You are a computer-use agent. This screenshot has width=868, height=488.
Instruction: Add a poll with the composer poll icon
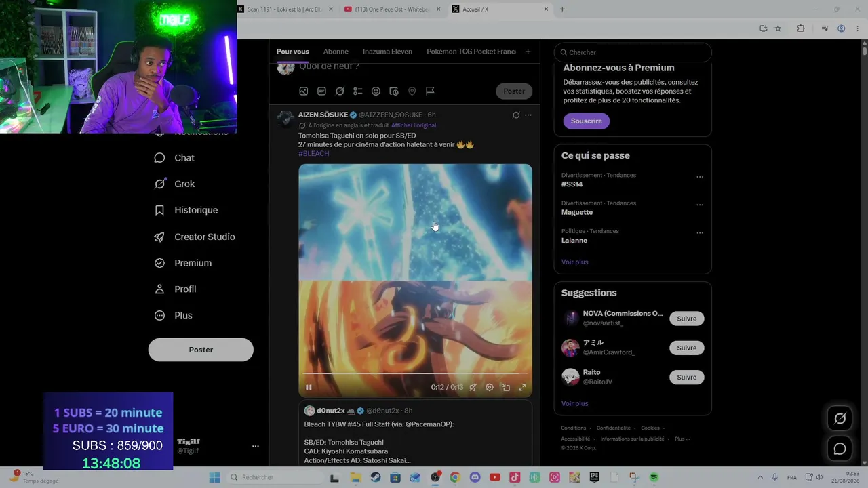[358, 91]
